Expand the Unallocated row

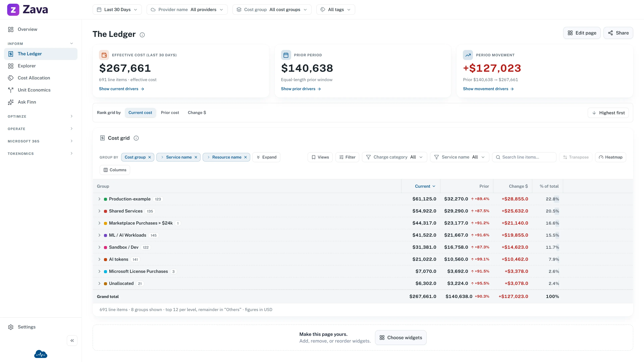tap(99, 284)
